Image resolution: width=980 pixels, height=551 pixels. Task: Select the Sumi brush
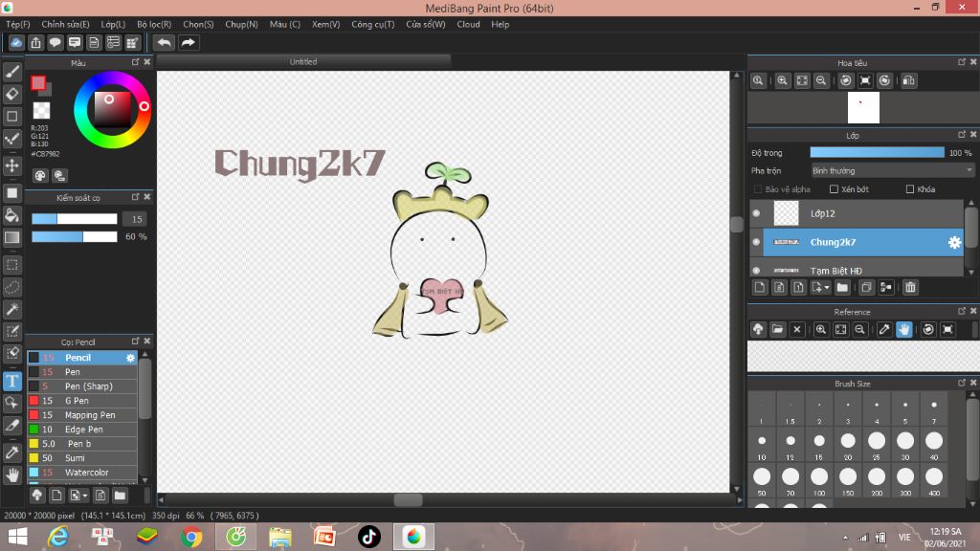click(x=82, y=458)
